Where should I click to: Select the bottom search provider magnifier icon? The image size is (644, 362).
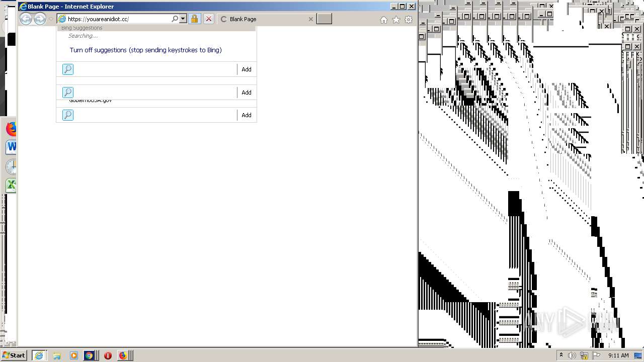point(67,115)
